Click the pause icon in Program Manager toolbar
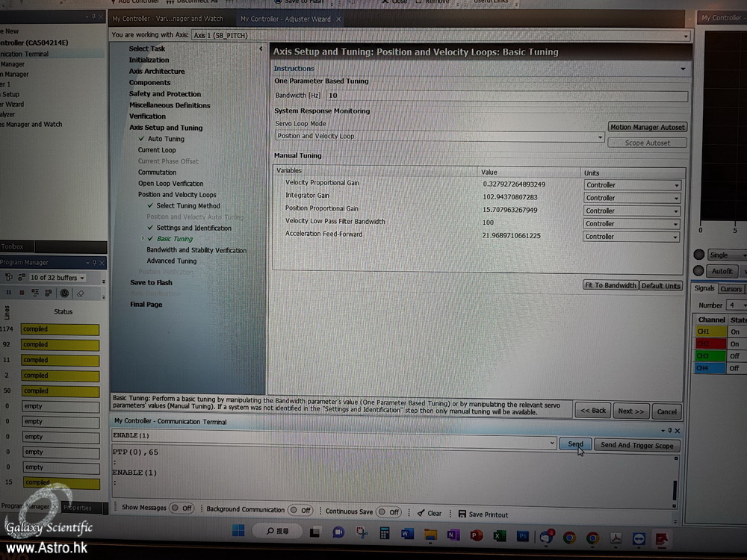 pos(9,293)
